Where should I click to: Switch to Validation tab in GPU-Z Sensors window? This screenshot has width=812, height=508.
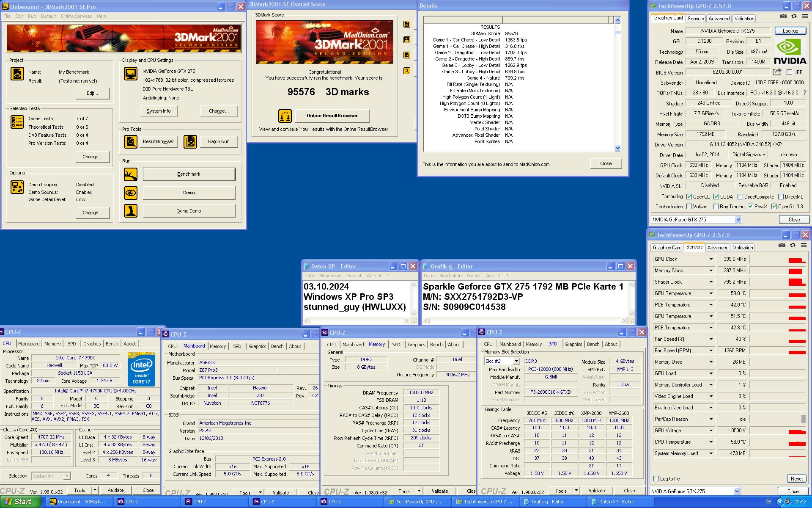(x=743, y=248)
